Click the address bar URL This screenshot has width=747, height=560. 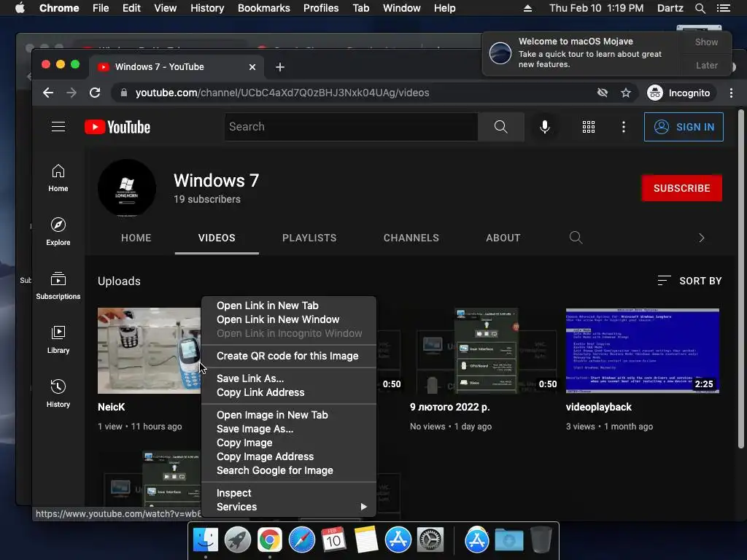click(x=282, y=93)
